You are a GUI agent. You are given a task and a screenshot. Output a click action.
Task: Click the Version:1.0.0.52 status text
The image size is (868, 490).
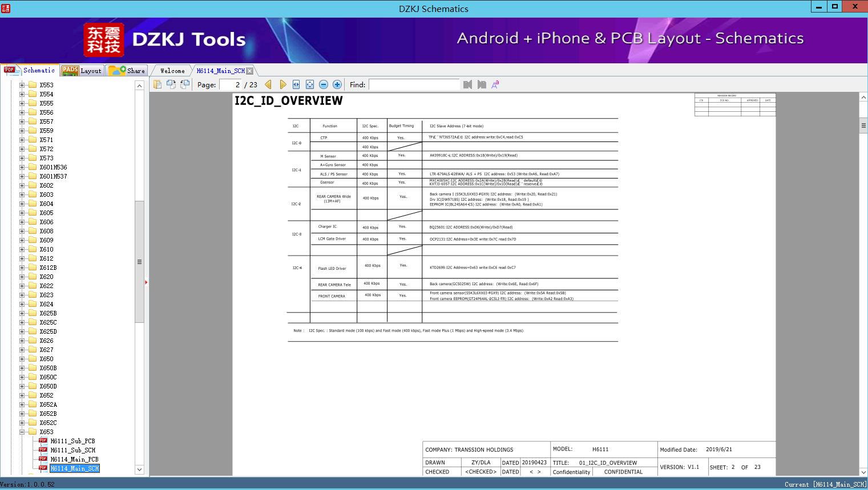(27, 484)
